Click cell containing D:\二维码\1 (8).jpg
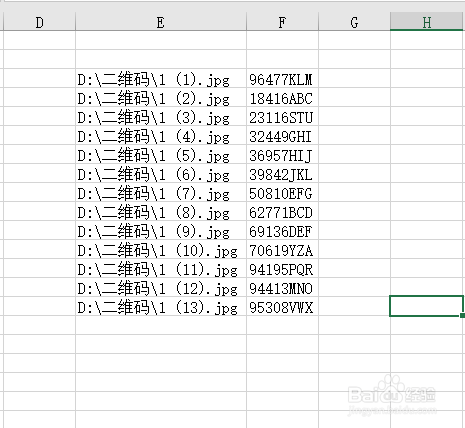465x428 pixels. click(x=161, y=211)
